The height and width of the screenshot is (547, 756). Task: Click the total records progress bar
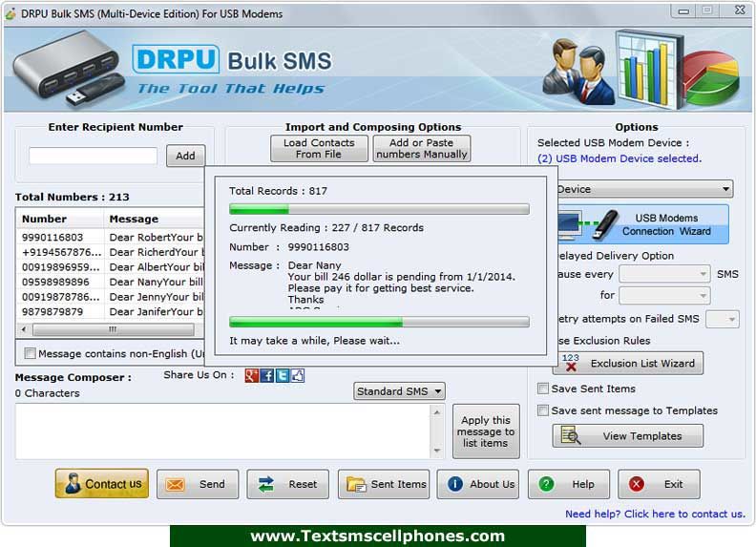point(380,209)
